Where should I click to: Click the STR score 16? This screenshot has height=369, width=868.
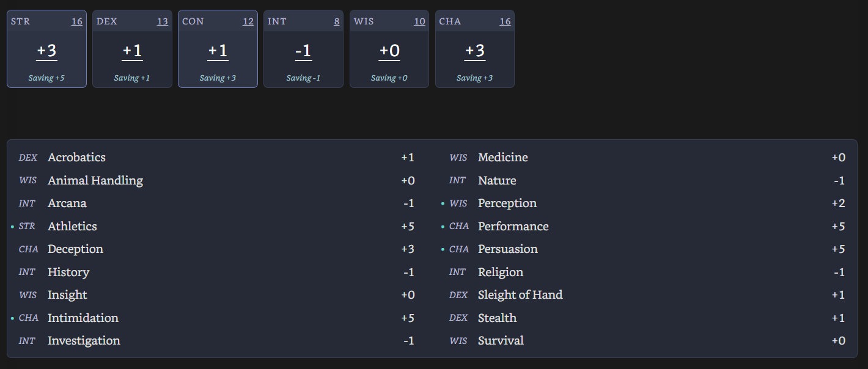[76, 21]
